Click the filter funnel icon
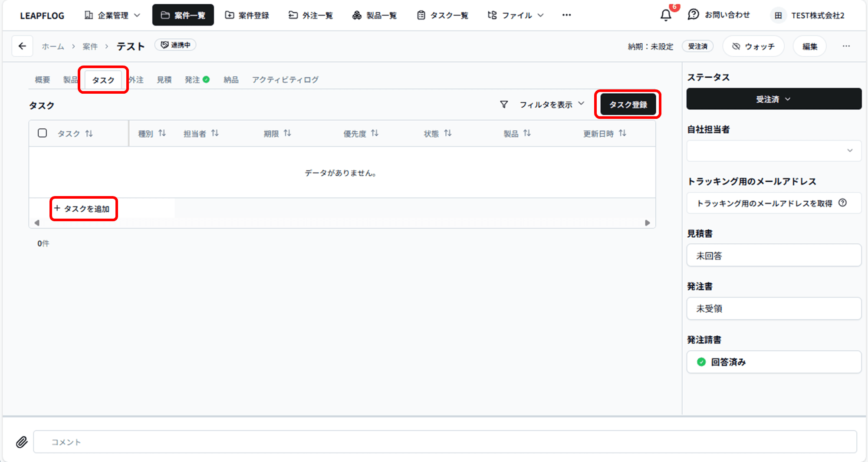The image size is (868, 462). 504,105
